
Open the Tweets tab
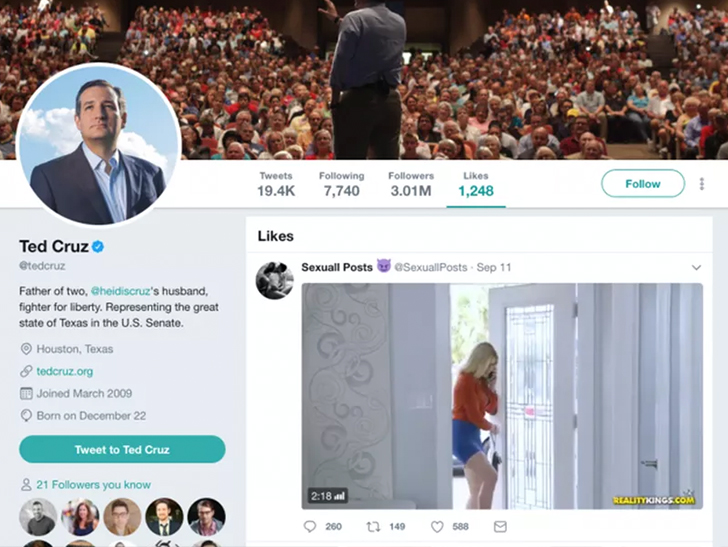(x=275, y=184)
